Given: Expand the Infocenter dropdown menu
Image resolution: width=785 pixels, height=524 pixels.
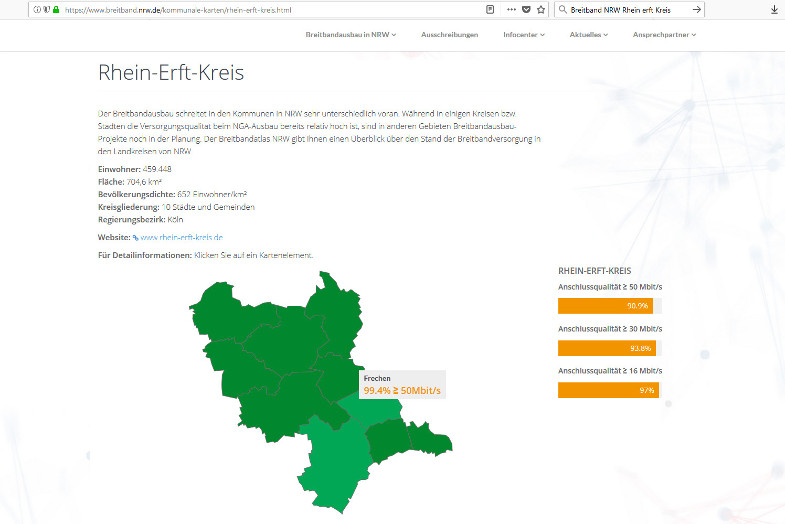Looking at the screenshot, I should click(524, 35).
